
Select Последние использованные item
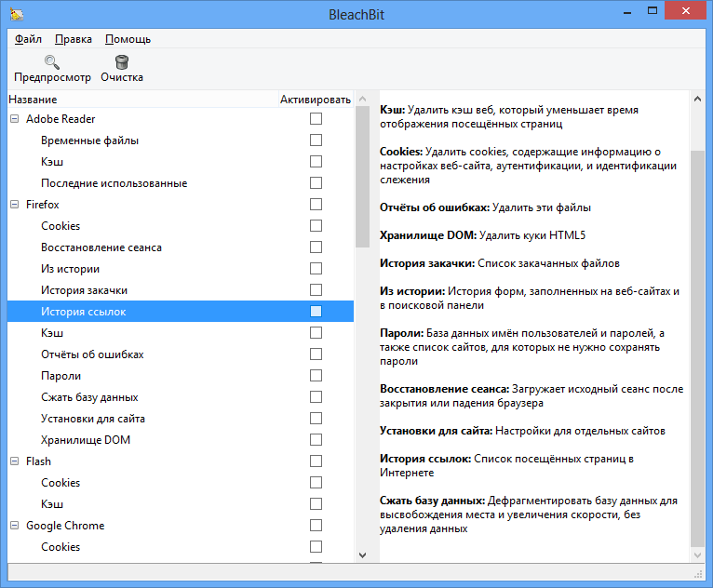[x=181, y=182]
